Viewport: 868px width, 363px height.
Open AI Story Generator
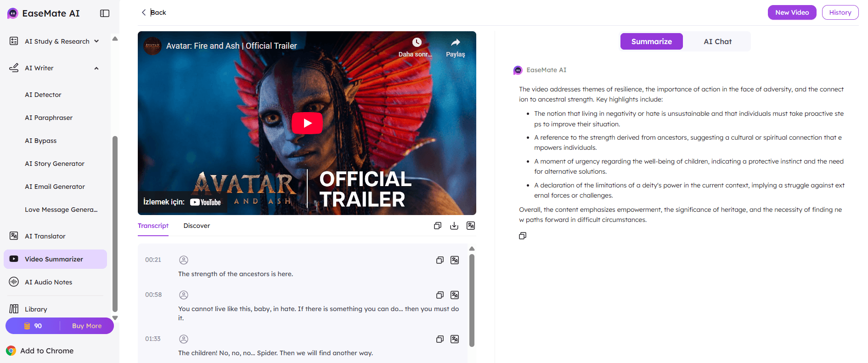pos(55,164)
